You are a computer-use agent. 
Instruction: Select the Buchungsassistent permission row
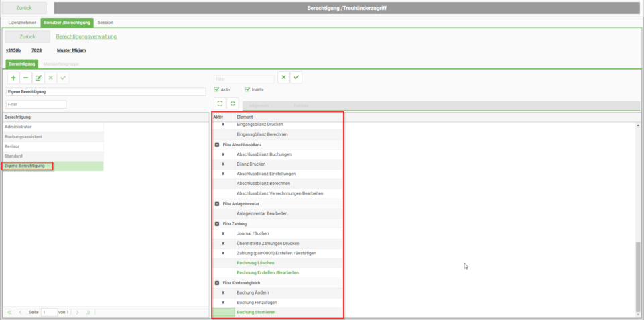53,137
